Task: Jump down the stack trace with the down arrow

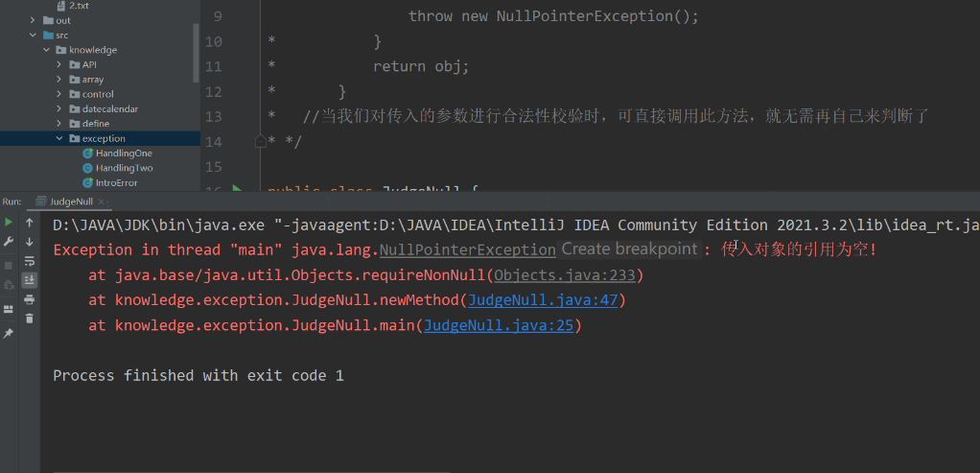Action: pyautogui.click(x=30, y=242)
